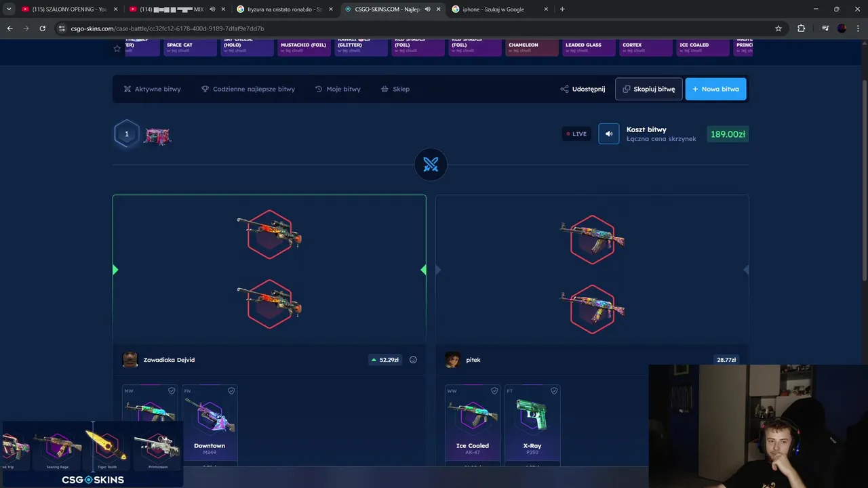The image size is (868, 488).
Task: Go to Moje bitwy tab
Action: point(338,89)
